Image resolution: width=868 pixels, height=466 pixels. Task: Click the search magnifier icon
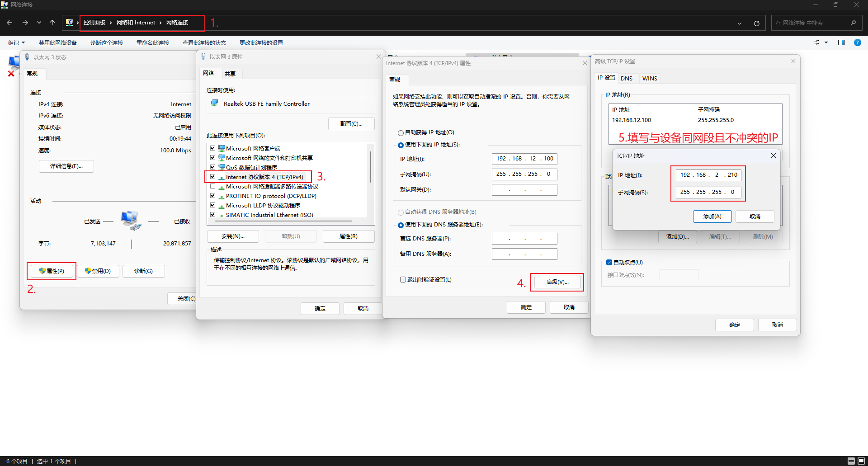(853, 23)
